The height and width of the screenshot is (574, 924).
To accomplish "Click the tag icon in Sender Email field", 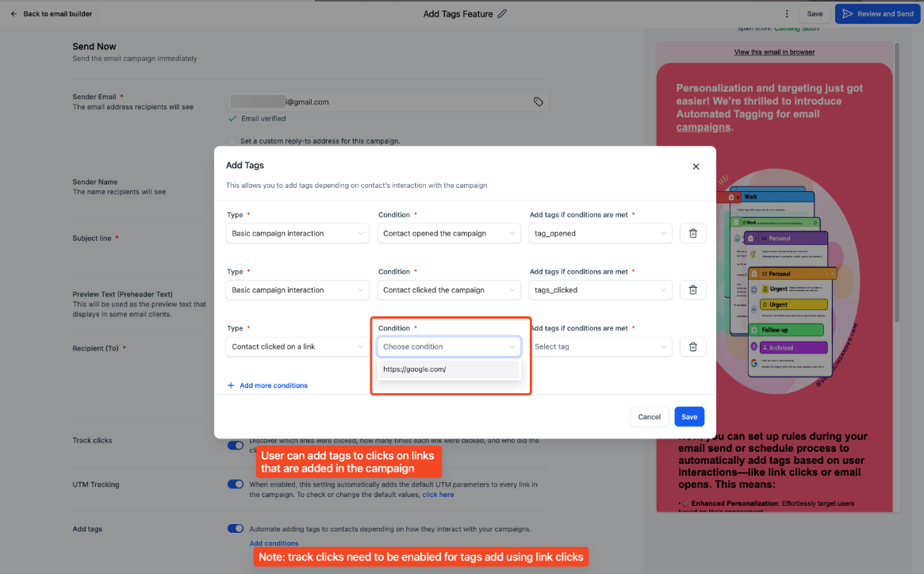I will (x=538, y=101).
